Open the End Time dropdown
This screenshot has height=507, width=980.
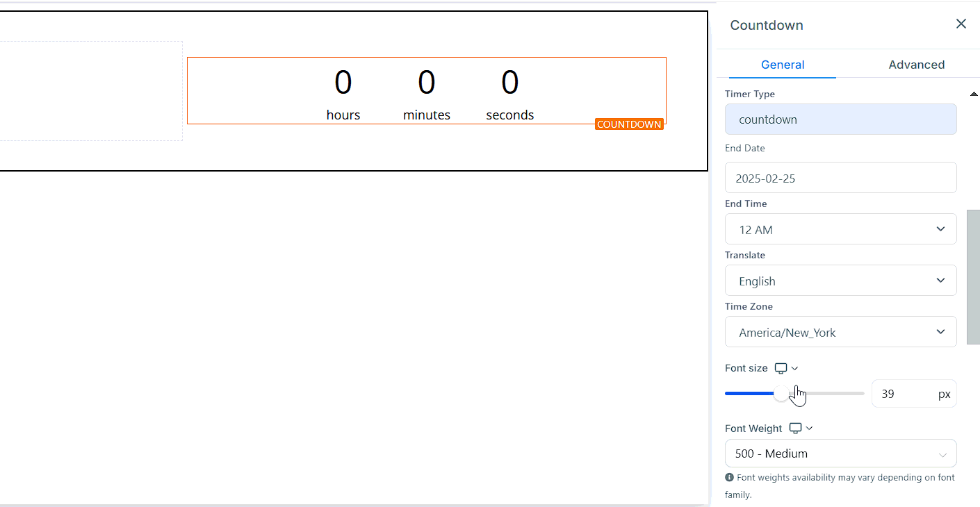coord(840,229)
